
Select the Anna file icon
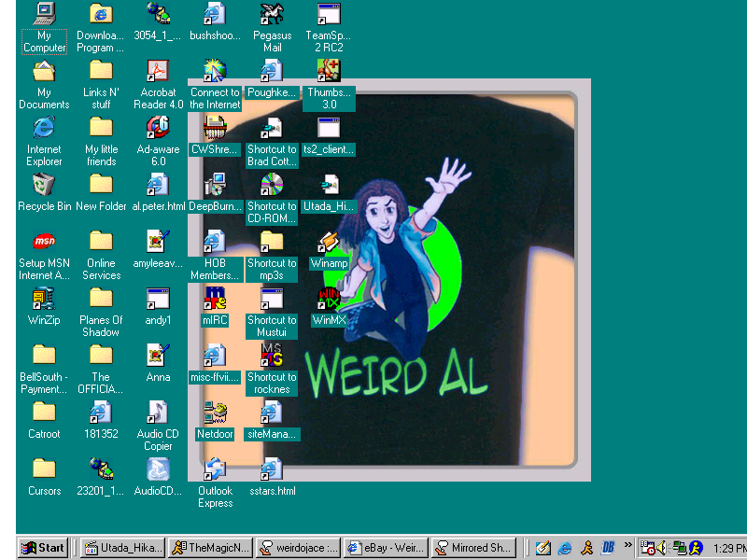point(158,356)
